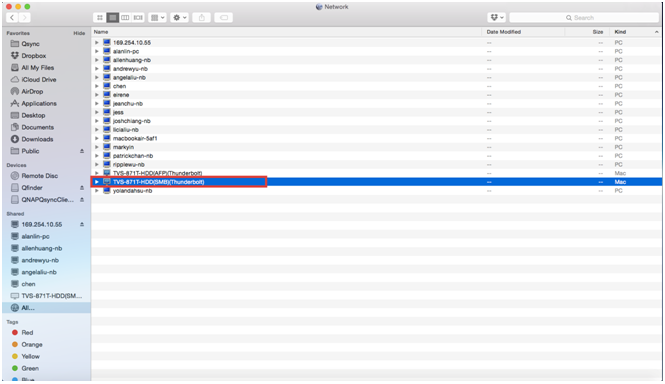Sort by Name column header

[x=287, y=32]
